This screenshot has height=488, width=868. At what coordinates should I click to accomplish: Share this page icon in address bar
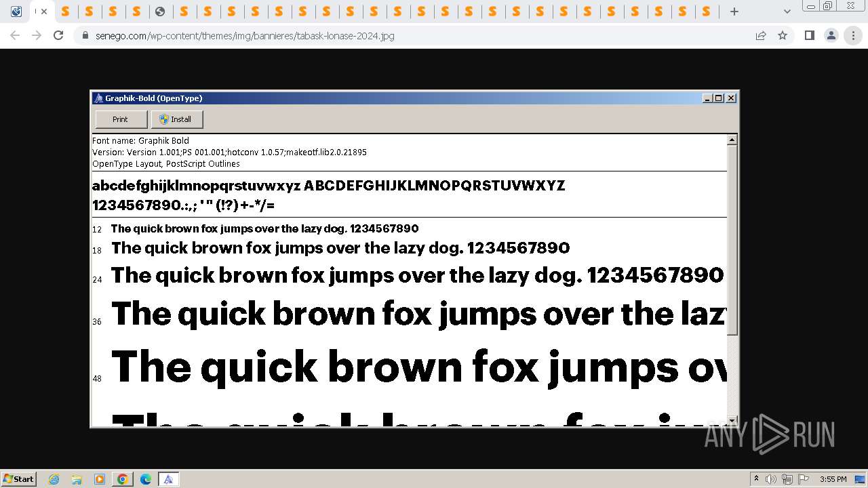point(761,35)
